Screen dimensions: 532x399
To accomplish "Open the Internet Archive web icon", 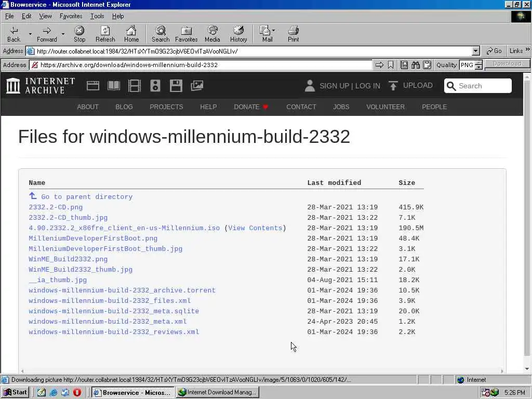I will 93,86.
